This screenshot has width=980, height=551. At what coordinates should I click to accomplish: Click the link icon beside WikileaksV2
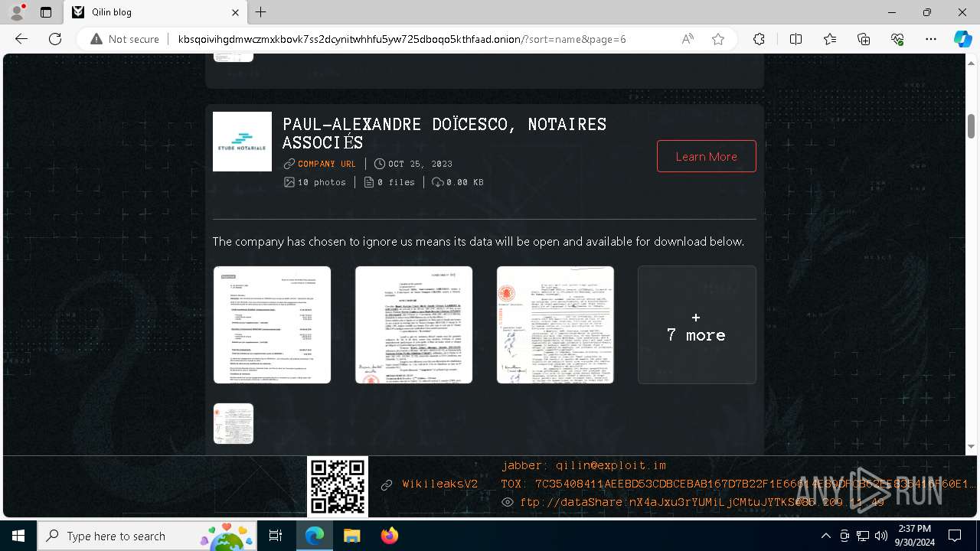387,484
